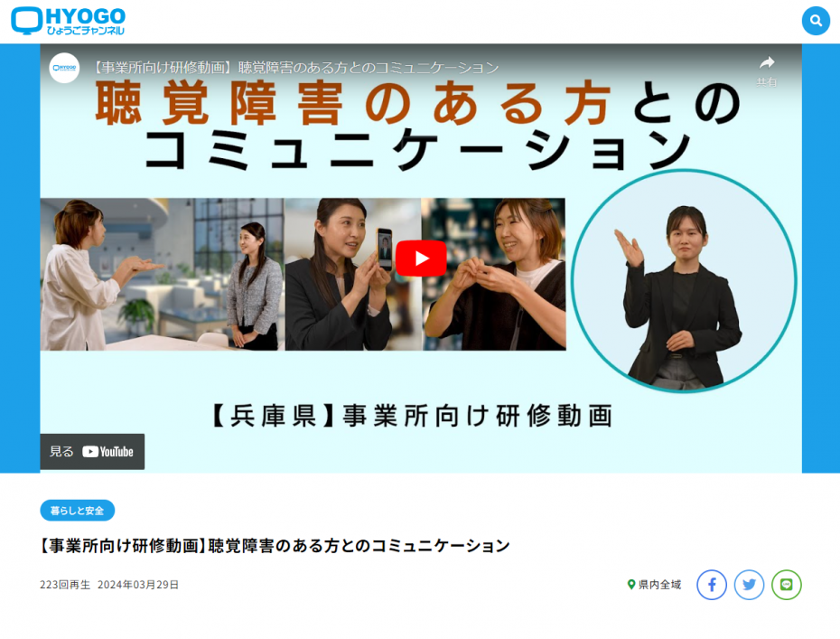Screen dimensions: 840x639
Task: Click the 見る YouTube watch button
Action: (92, 451)
